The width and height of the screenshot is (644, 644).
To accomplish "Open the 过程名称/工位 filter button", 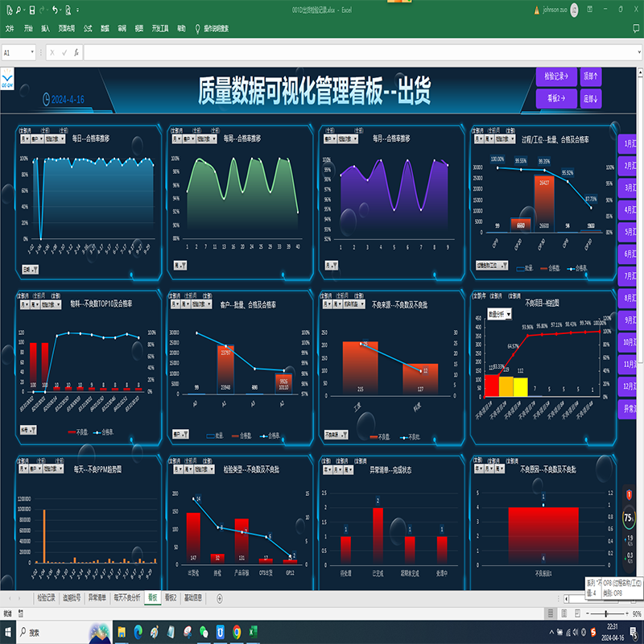I will pyautogui.click(x=492, y=266).
